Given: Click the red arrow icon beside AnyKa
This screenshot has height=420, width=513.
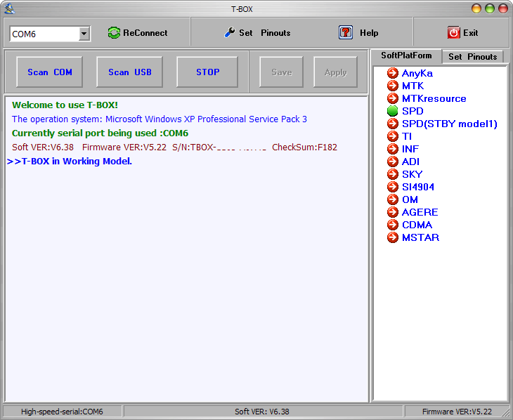Looking at the screenshot, I should pos(392,73).
